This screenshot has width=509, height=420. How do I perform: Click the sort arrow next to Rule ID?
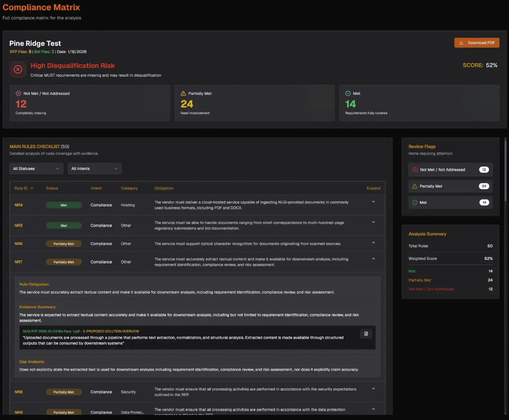coord(32,188)
